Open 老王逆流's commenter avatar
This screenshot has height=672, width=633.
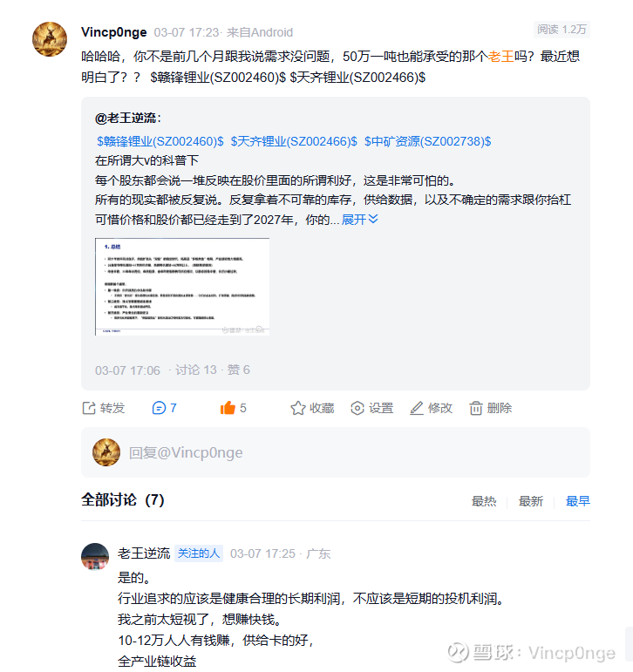pos(95,556)
